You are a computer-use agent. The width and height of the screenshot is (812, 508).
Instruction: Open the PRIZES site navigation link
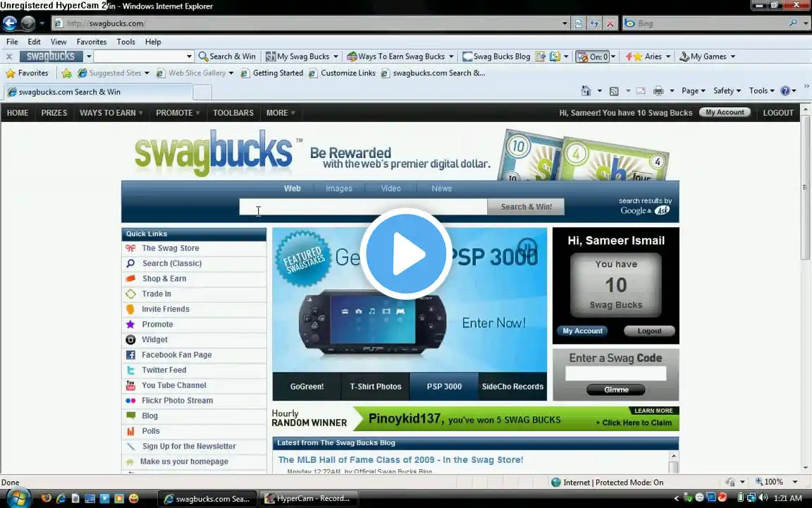[54, 113]
